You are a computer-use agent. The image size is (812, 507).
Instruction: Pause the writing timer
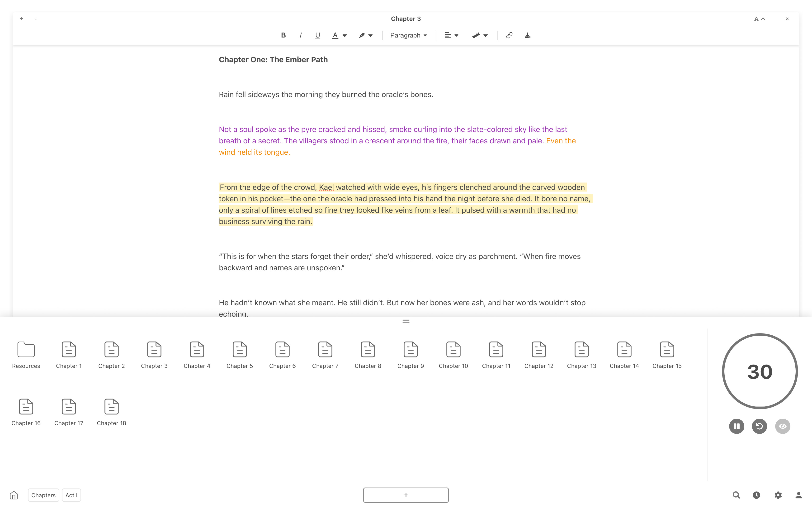pyautogui.click(x=736, y=426)
